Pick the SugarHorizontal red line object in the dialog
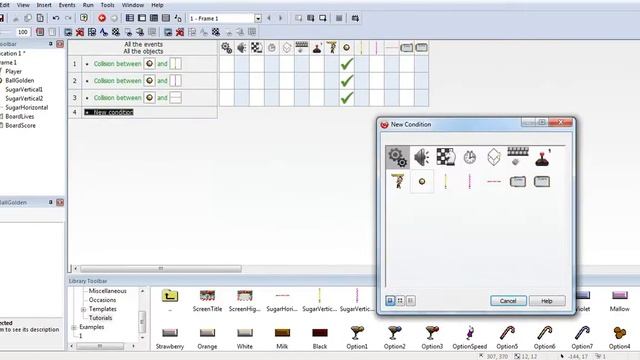Image resolution: width=640 pixels, height=360 pixels. pyautogui.click(x=494, y=181)
